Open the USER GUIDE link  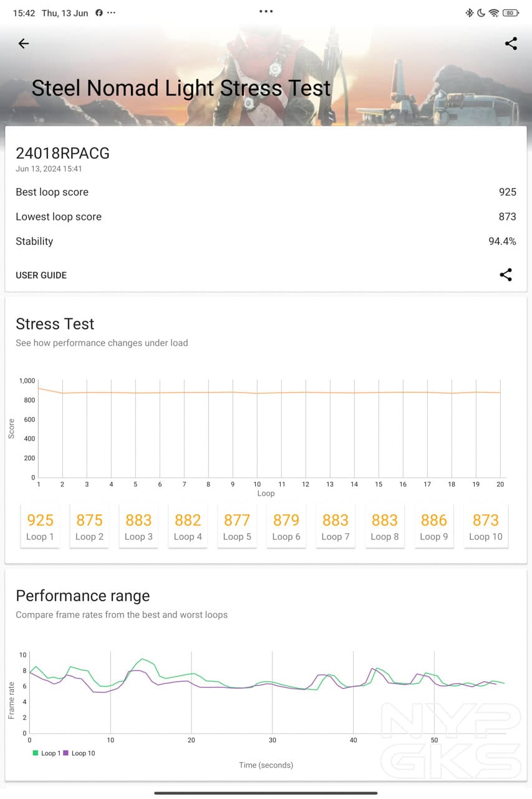41,275
